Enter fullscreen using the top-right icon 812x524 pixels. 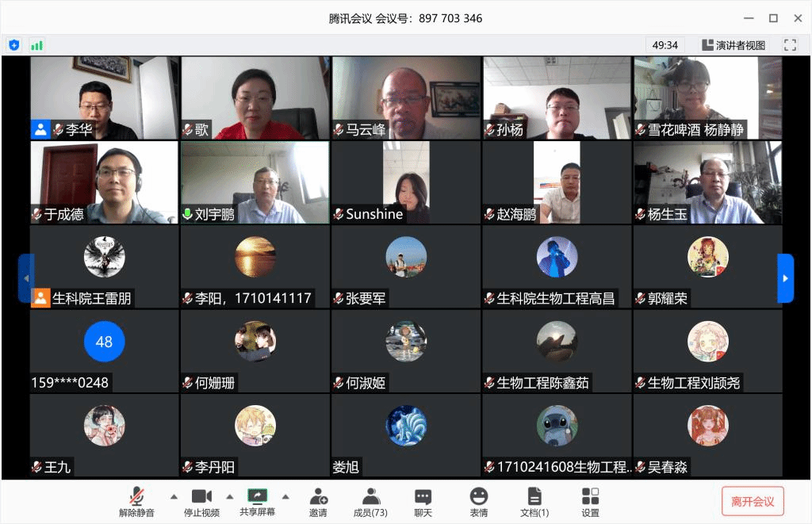[x=790, y=45]
